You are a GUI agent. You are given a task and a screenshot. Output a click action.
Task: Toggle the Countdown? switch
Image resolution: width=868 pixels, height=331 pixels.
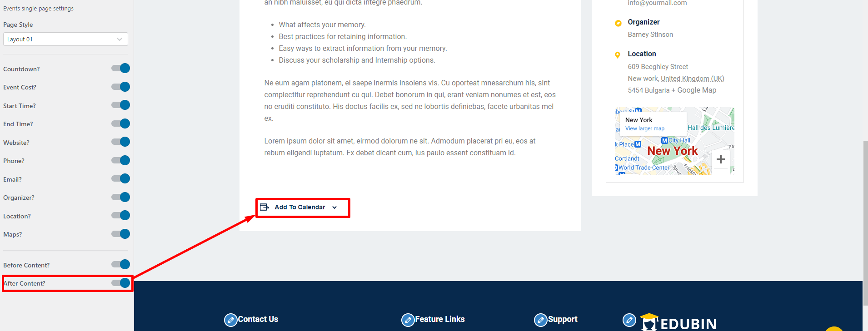click(120, 69)
